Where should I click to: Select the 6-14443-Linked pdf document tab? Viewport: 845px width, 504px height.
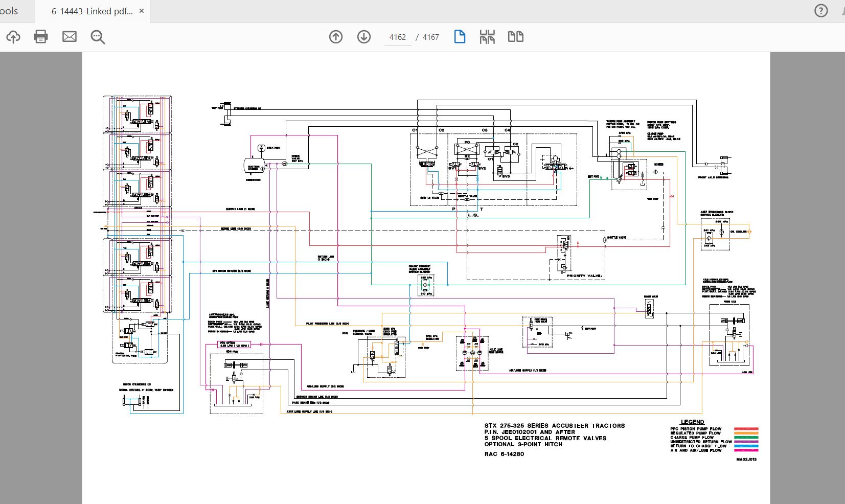[92, 11]
